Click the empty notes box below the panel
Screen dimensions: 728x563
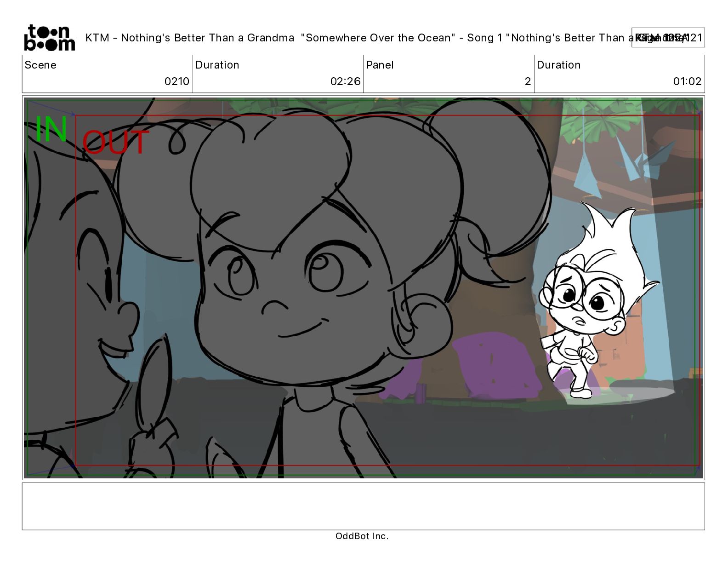[x=363, y=506]
